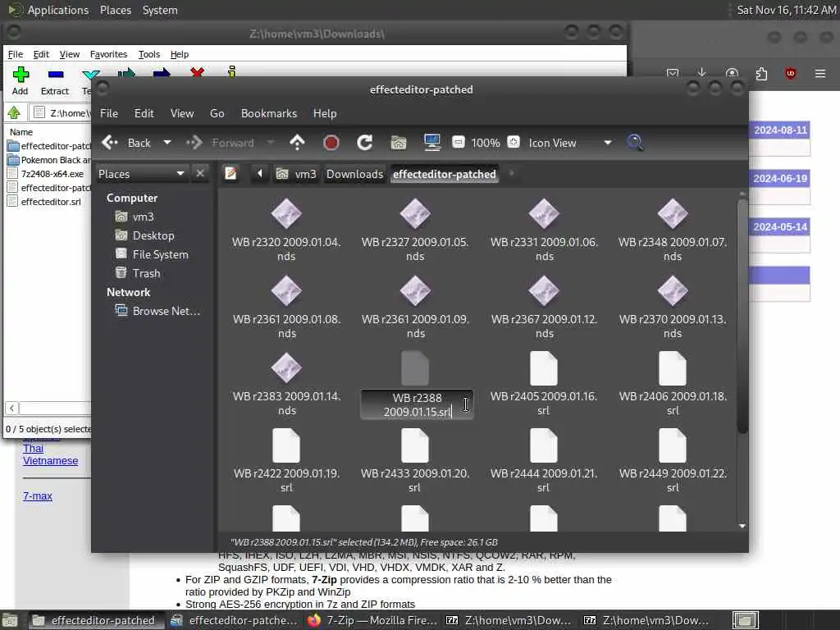Open Home folder icon in toolbar
Screen dimensions: 840x630
[x=398, y=143]
